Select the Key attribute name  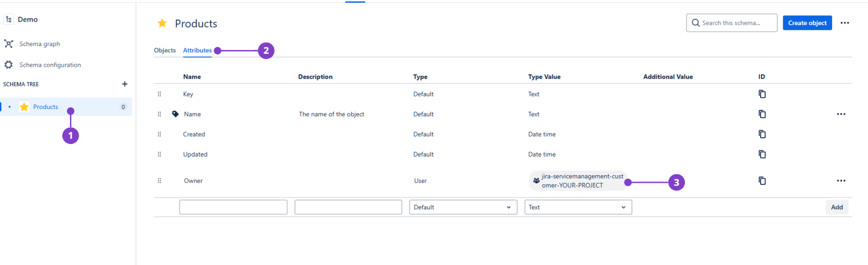[188, 94]
